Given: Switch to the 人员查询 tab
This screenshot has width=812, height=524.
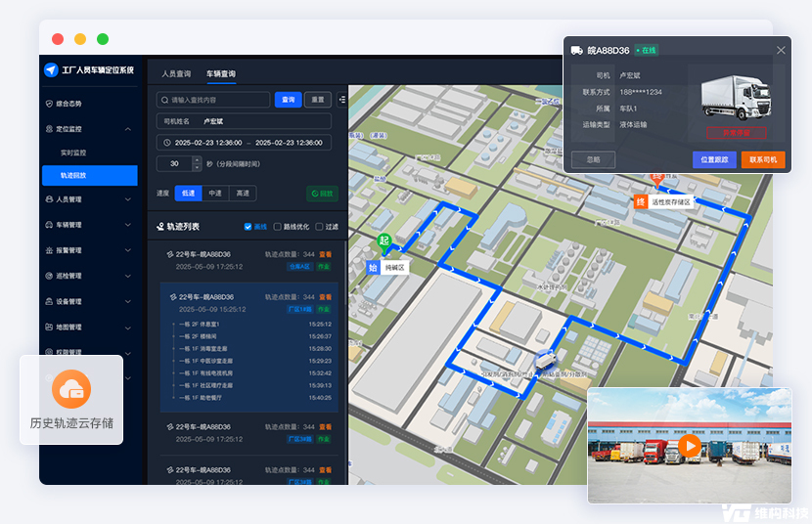Looking at the screenshot, I should click(x=177, y=74).
